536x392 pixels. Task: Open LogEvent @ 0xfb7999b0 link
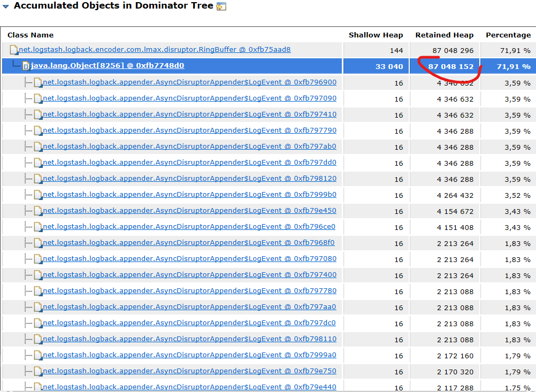coord(190,195)
